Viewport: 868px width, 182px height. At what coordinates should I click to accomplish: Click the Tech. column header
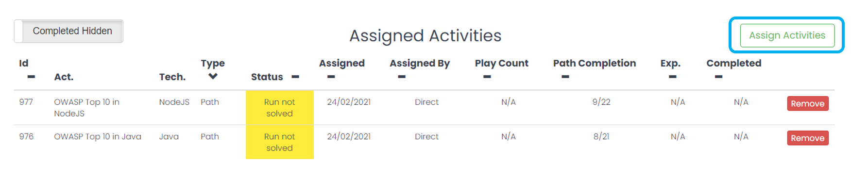[172, 77]
